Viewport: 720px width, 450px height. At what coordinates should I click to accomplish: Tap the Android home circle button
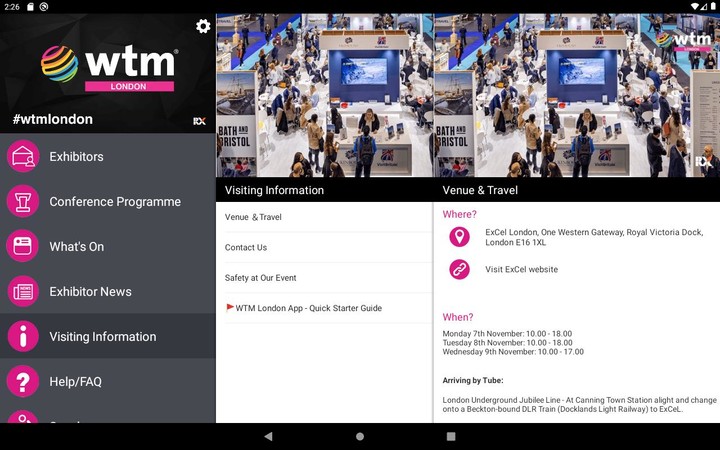click(360, 436)
